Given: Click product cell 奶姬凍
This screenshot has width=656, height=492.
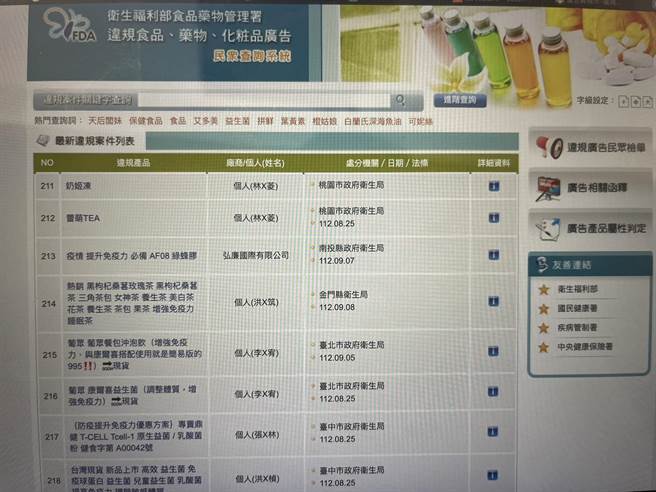Looking at the screenshot, I should click(x=78, y=186).
